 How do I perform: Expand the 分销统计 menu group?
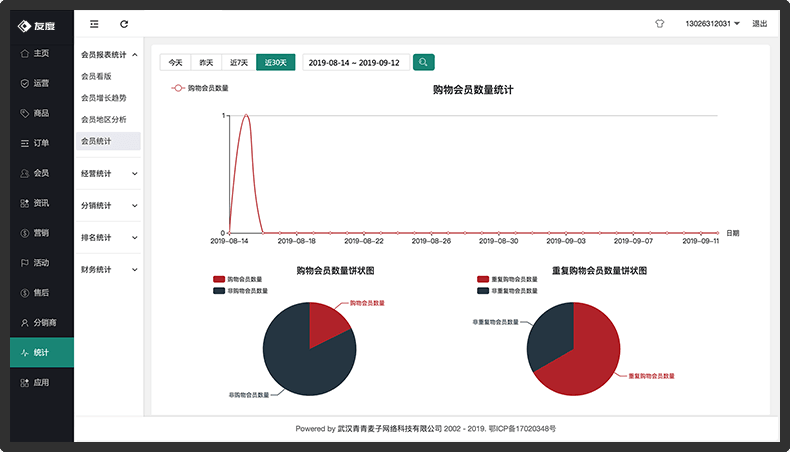pyautogui.click(x=108, y=206)
